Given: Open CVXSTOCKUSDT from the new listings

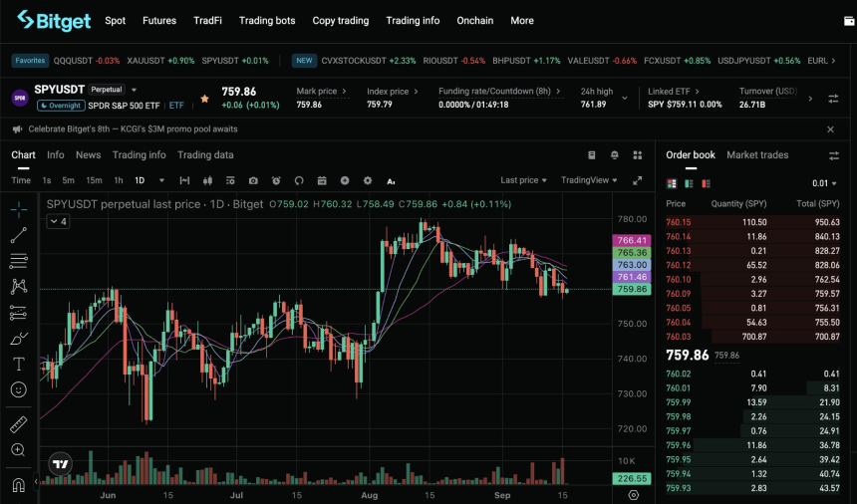Looking at the screenshot, I should click(369, 61).
